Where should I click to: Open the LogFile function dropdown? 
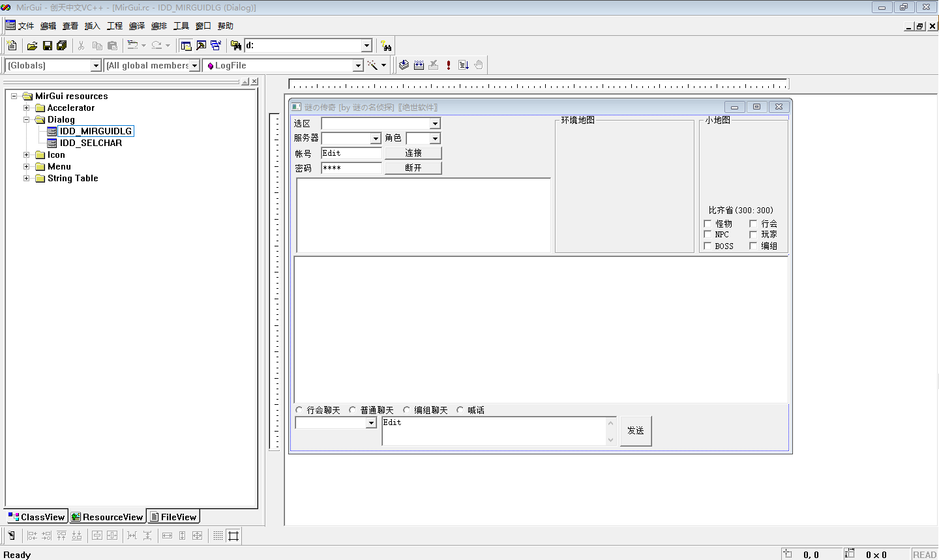click(357, 65)
